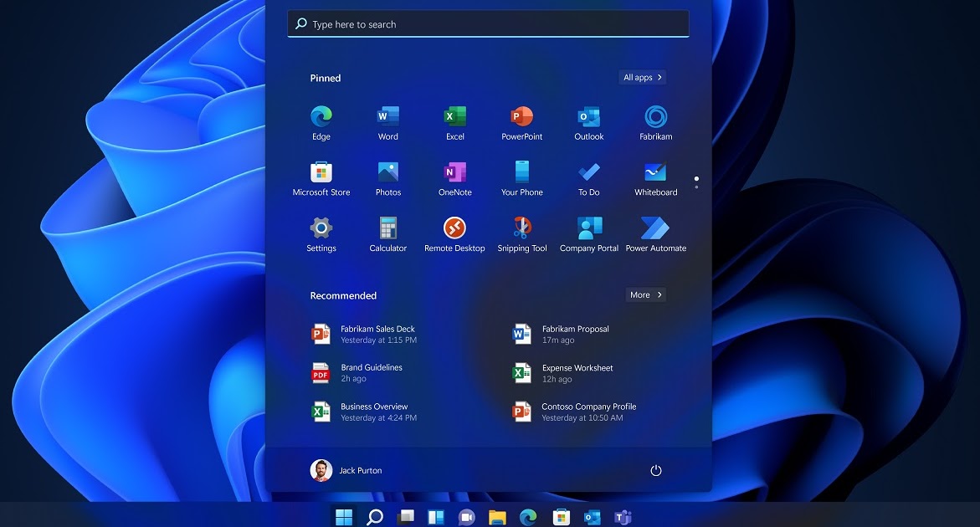Open the Outlook pinned app
Viewport: 980px width, 527px height.
[588, 123]
